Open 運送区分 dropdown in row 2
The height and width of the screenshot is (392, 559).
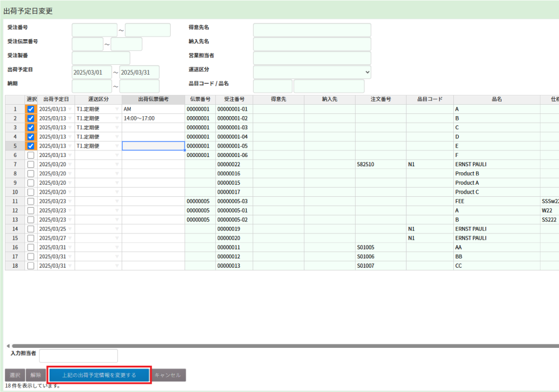117,118
